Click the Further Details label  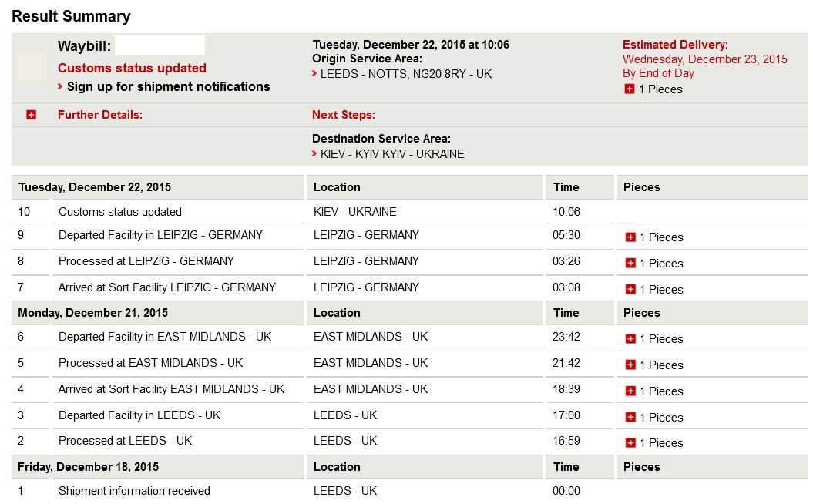[x=99, y=115]
